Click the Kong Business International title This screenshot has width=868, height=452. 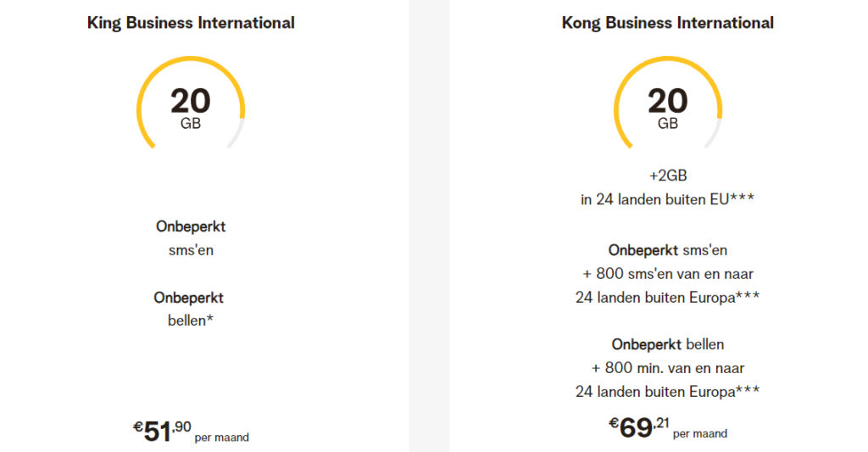point(668,23)
